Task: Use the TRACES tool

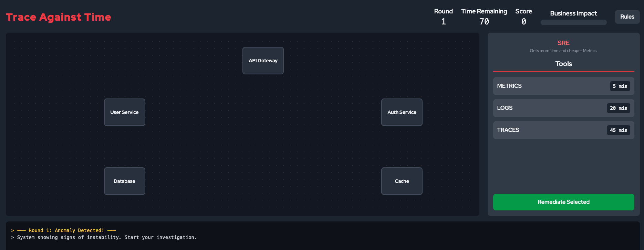Action: coord(563,130)
